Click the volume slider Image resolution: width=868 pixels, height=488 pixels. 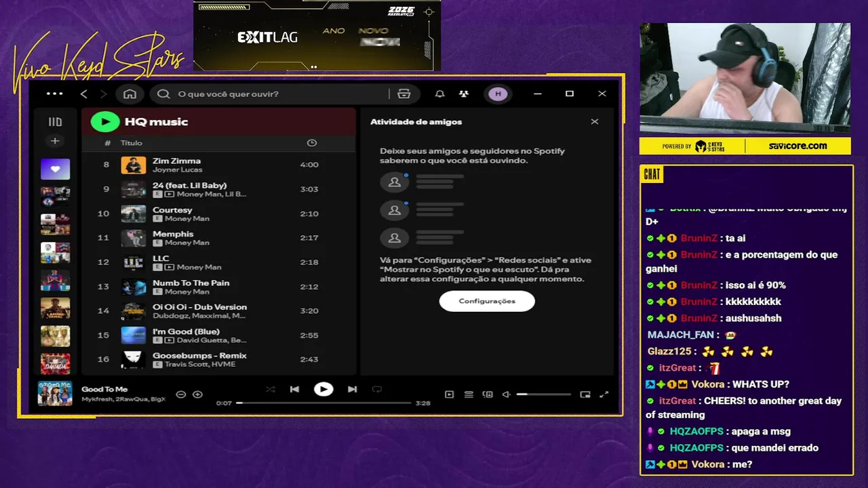pos(543,394)
